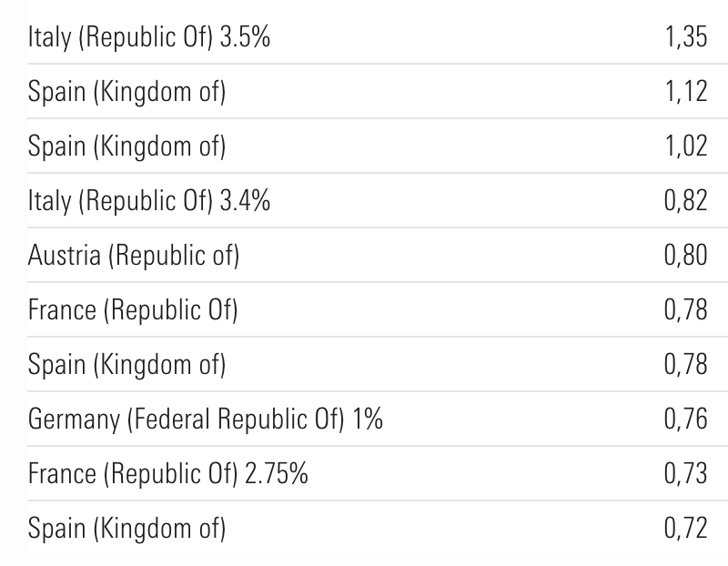Click the 0,76 weight value
The height and width of the screenshot is (566, 728).
tap(685, 419)
